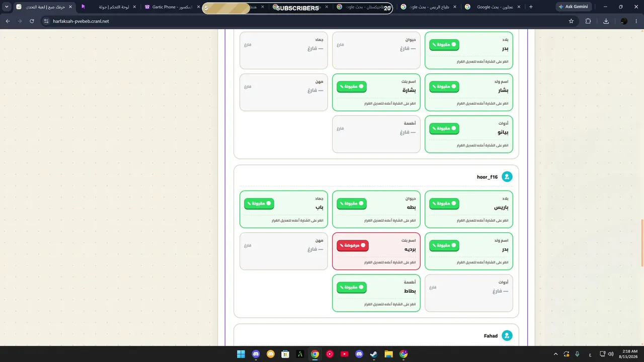Open the YouTube taskbar icon

[x=344, y=354]
